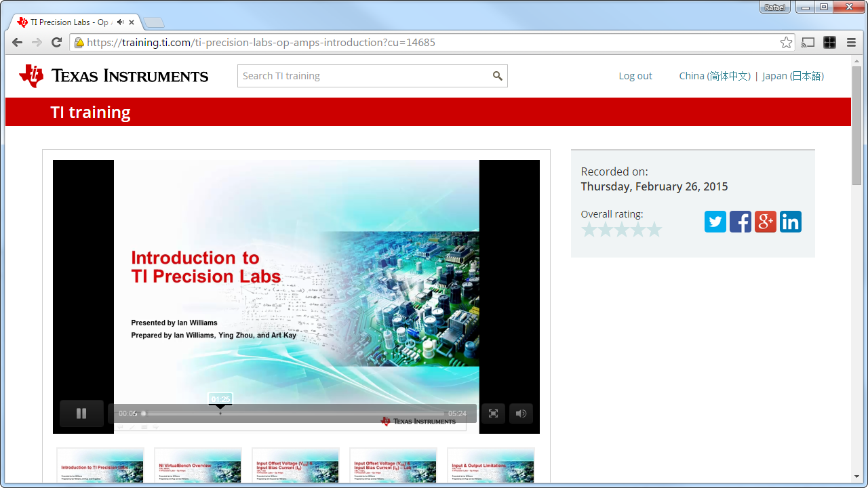This screenshot has width=868, height=488.
Task: Rate video with the first star
Action: pos(589,230)
